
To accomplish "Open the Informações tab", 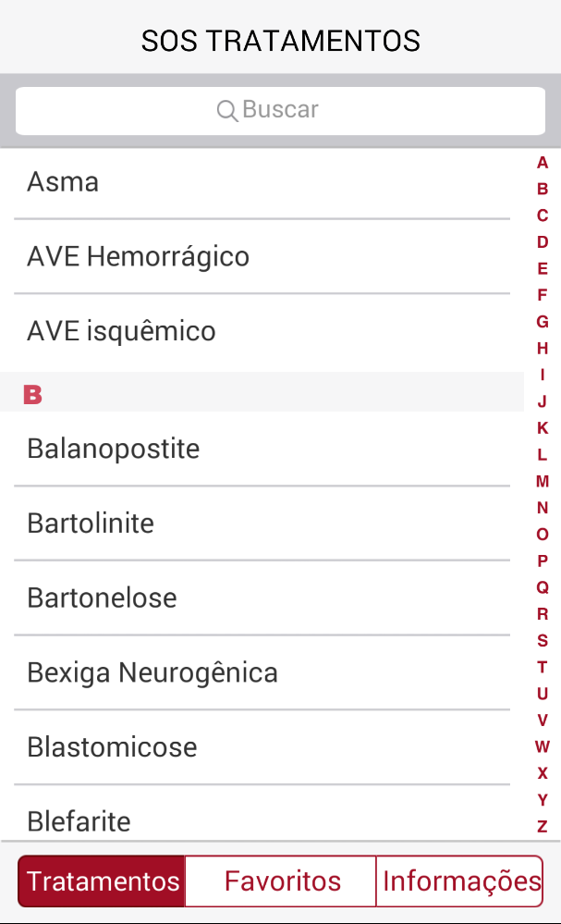I will pyautogui.click(x=460, y=881).
